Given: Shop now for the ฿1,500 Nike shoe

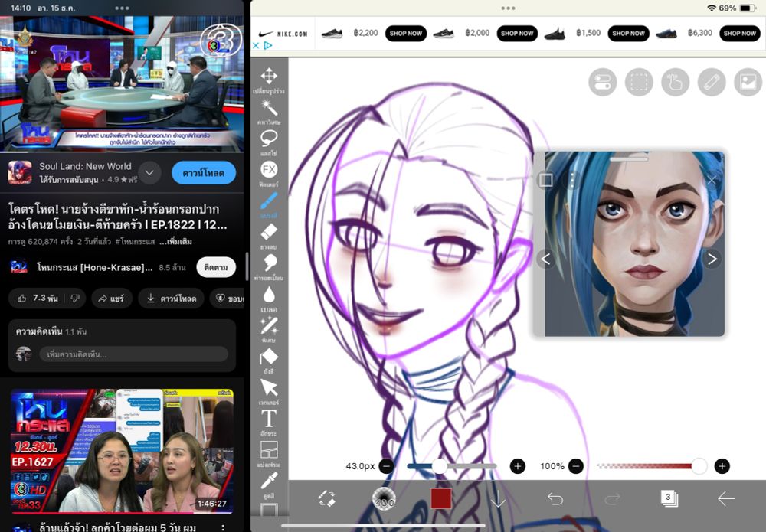Looking at the screenshot, I should click(628, 33).
